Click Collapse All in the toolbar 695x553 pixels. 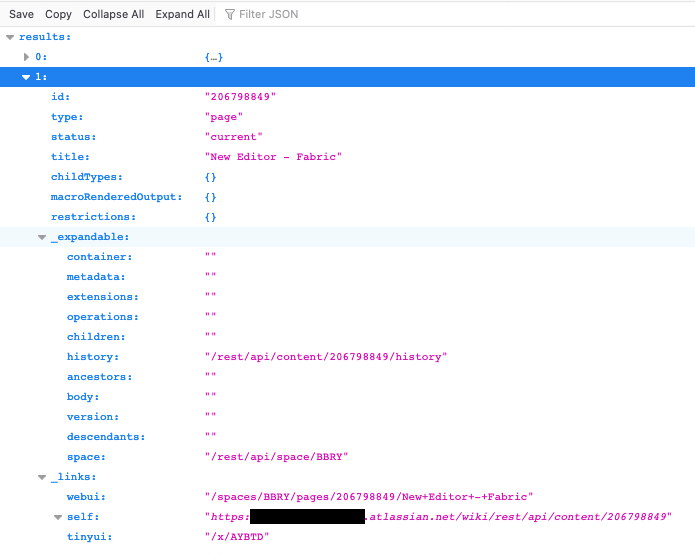point(113,14)
